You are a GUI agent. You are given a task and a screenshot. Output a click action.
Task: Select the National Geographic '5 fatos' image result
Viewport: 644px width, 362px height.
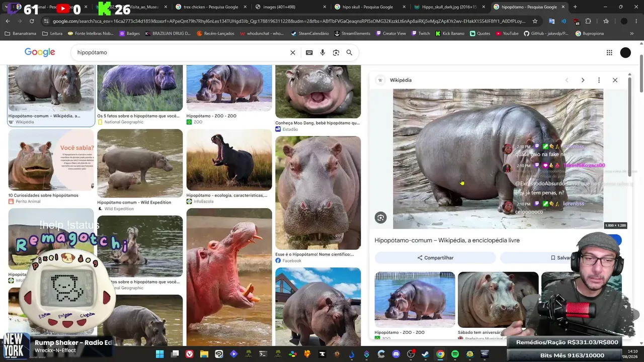140,88
